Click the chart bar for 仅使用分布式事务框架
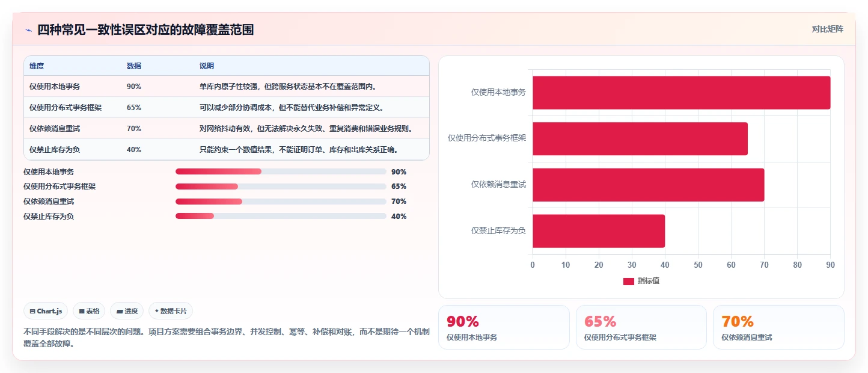 pos(640,138)
